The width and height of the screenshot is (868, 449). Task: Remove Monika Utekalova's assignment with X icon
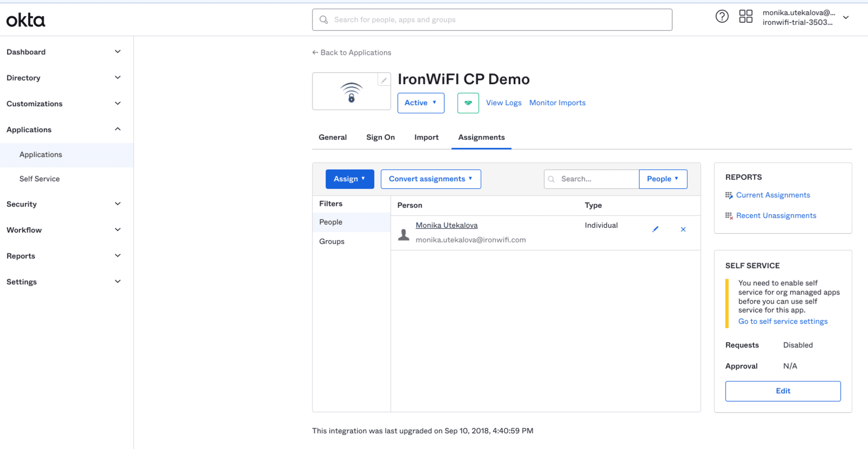coord(683,229)
